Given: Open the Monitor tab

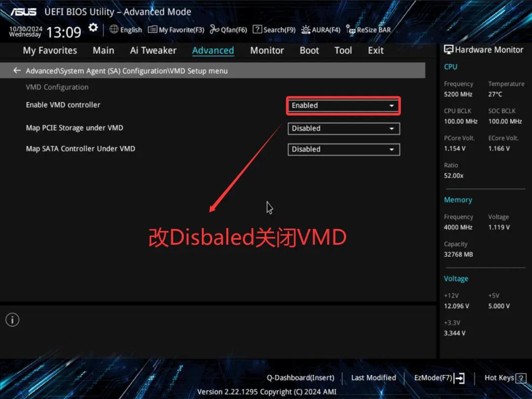Looking at the screenshot, I should coord(267,50).
